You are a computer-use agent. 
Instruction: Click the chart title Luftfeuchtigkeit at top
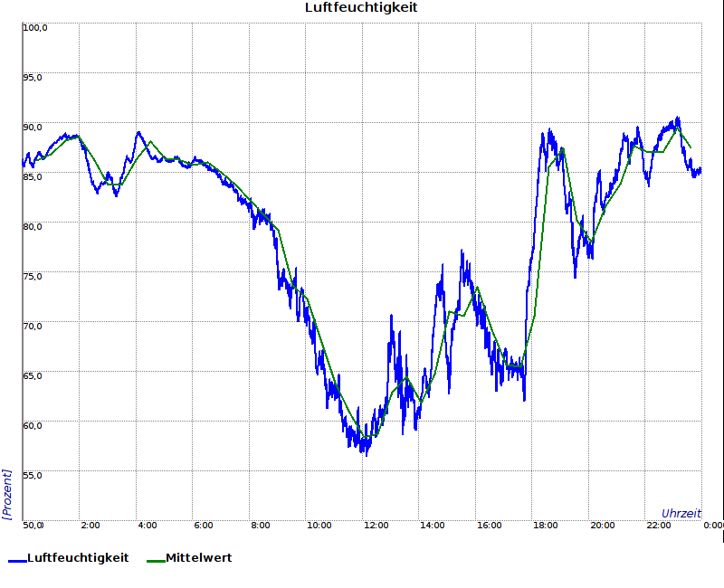tap(361, 8)
